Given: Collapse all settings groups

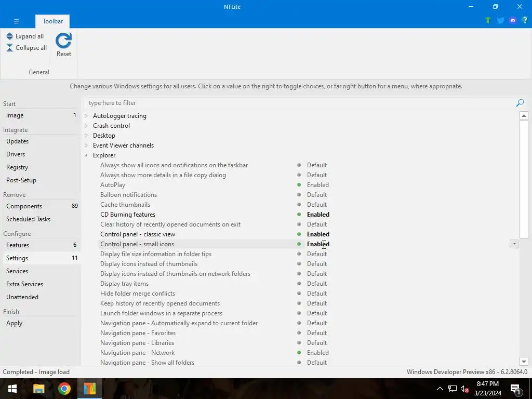Looking at the screenshot, I should point(26,48).
